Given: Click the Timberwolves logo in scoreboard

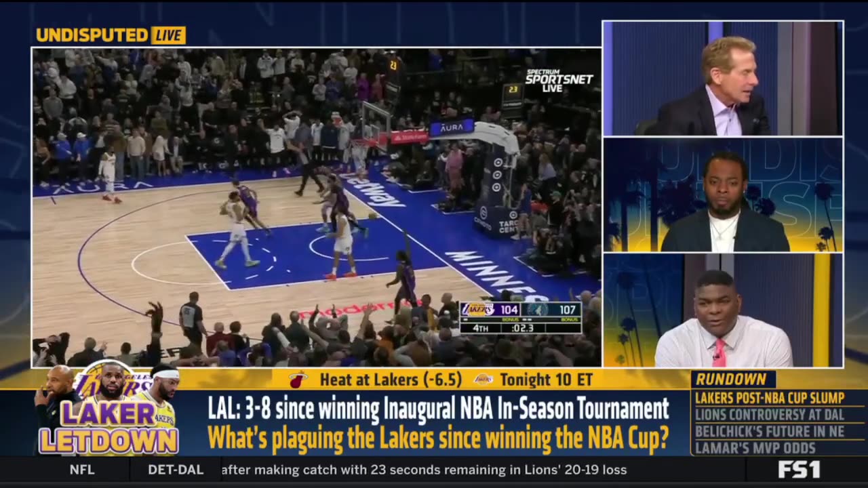Looking at the screenshot, I should [x=536, y=310].
